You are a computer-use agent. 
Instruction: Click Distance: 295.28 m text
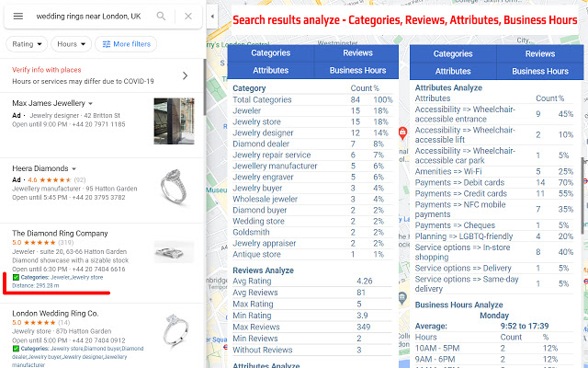[x=35, y=286]
